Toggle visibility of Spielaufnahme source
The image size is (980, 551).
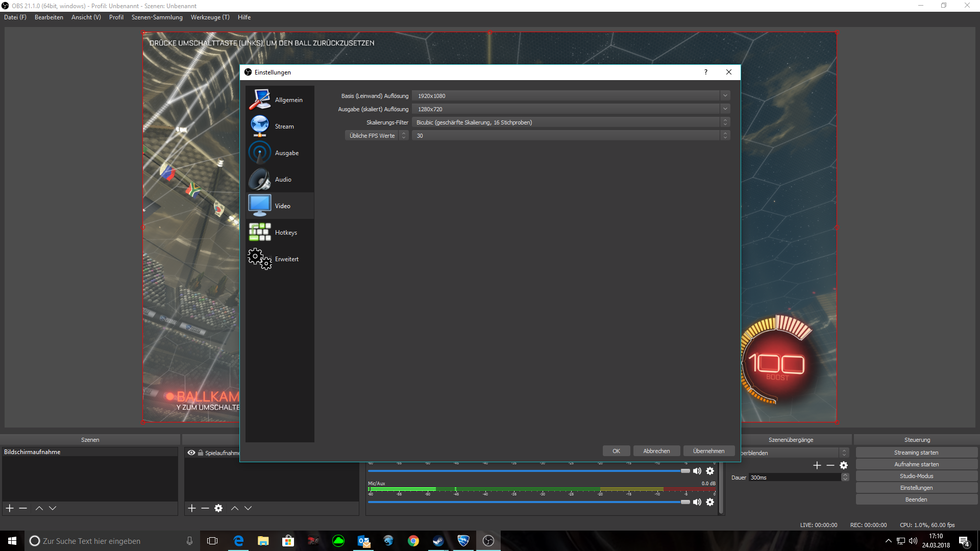click(x=191, y=453)
